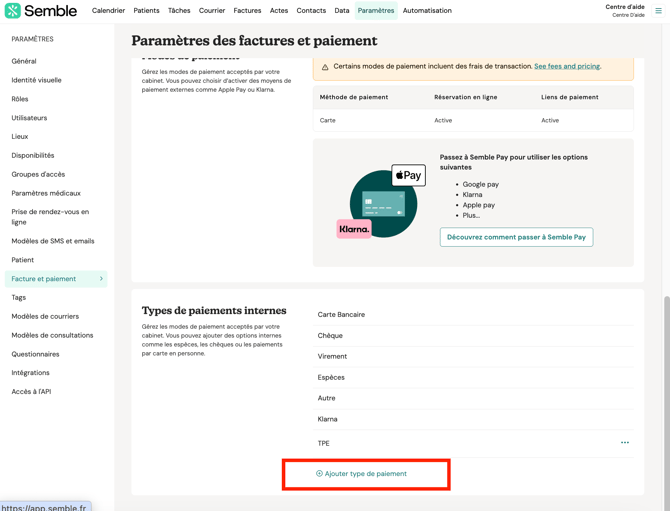Open Automatisation in the top bar
The width and height of the screenshot is (670, 511).
click(427, 11)
